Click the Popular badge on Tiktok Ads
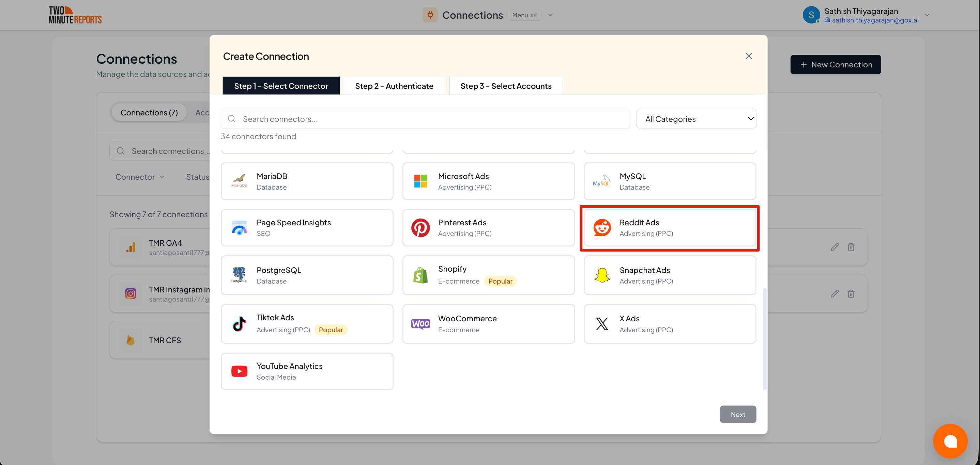 pyautogui.click(x=331, y=330)
